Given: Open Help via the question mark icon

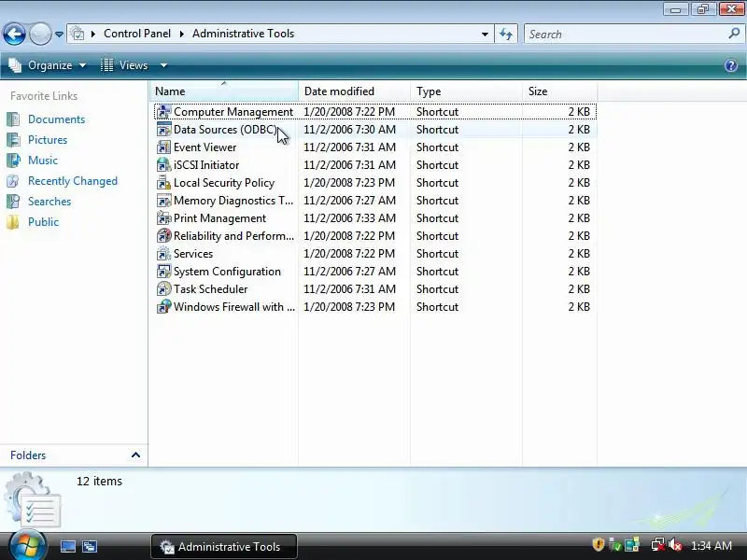Looking at the screenshot, I should pyautogui.click(x=731, y=65).
